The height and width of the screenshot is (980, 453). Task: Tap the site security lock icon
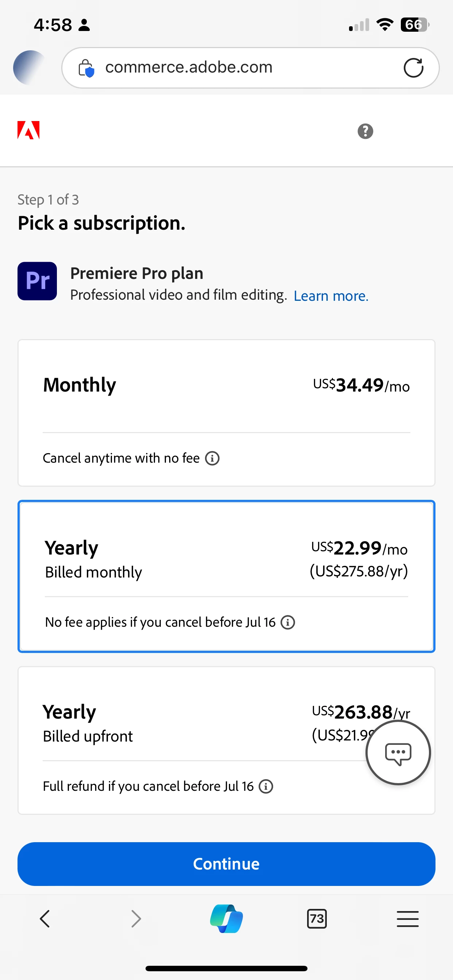(86, 69)
